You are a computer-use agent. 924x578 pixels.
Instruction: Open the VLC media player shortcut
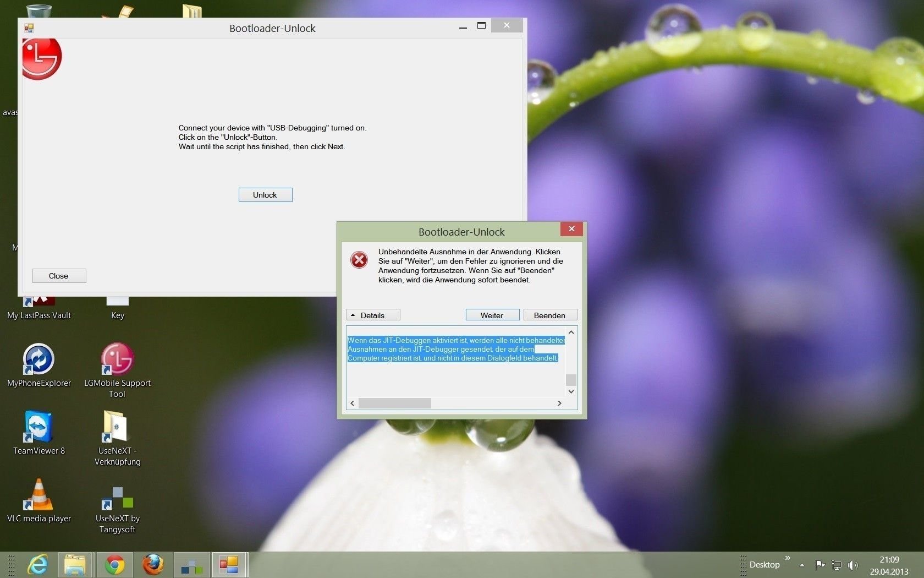coord(38,500)
